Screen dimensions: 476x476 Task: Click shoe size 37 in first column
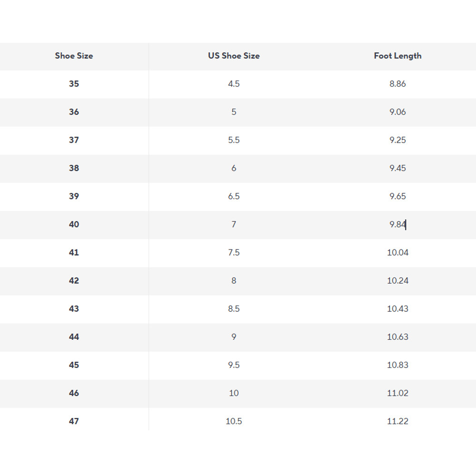click(74, 140)
